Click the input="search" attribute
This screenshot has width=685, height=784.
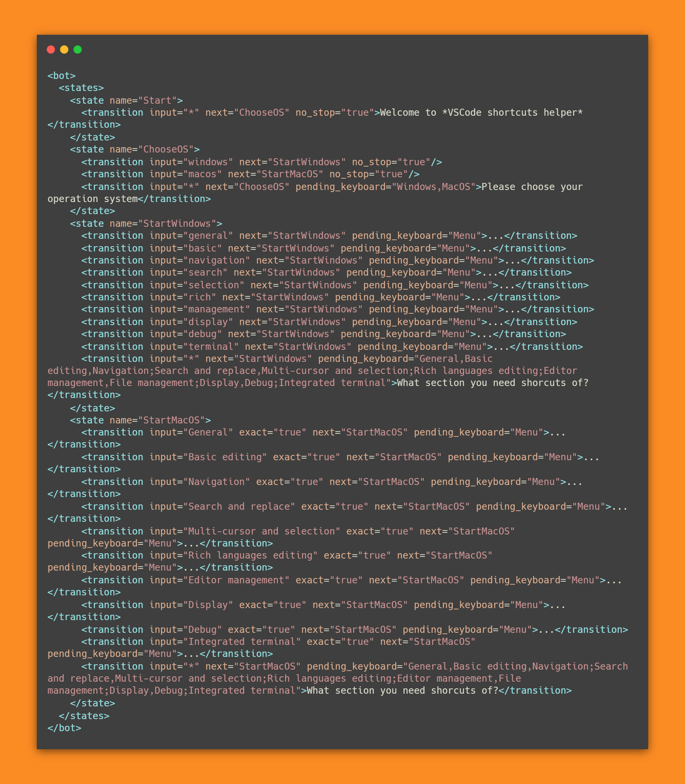point(188,272)
